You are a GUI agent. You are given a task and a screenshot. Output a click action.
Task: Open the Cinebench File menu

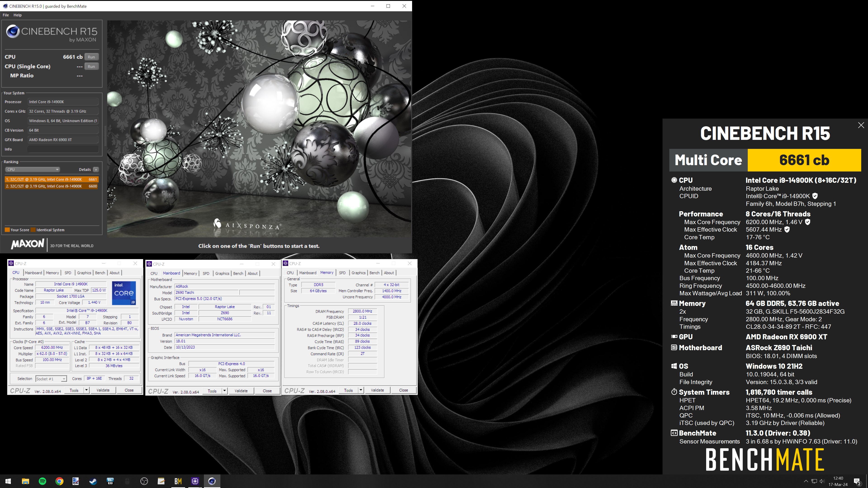pyautogui.click(x=6, y=15)
